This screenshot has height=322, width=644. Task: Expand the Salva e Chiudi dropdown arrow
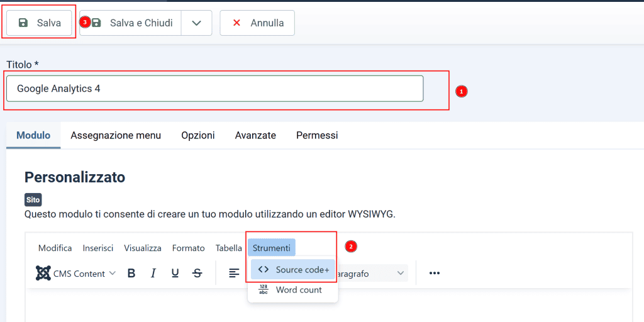[x=196, y=23]
